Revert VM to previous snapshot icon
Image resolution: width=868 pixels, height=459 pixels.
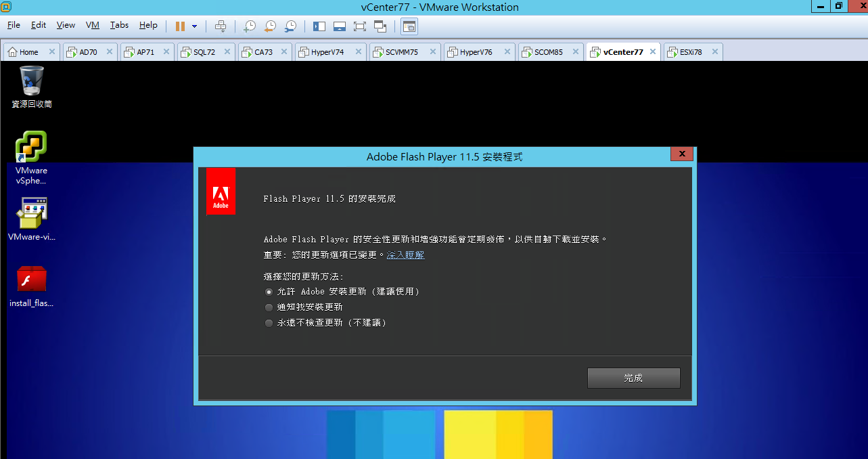(x=270, y=26)
